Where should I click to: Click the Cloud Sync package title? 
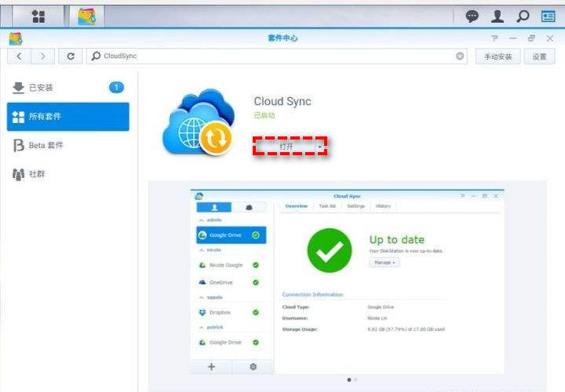(x=282, y=101)
